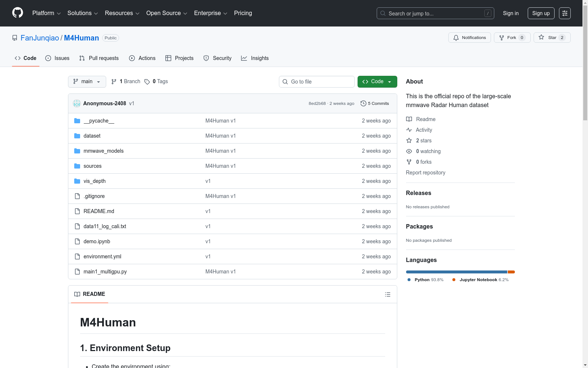Click the vis_depth folder icon

[x=77, y=181]
